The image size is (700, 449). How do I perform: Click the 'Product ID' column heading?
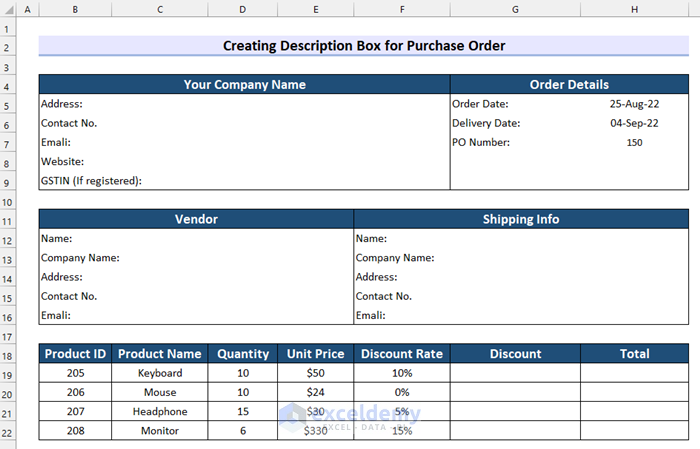tap(75, 353)
